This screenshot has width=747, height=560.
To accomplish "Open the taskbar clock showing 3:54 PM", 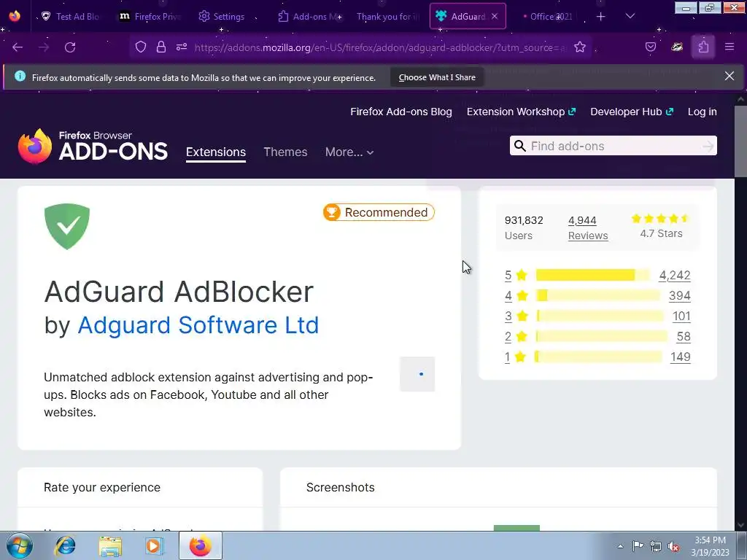I will click(710, 546).
